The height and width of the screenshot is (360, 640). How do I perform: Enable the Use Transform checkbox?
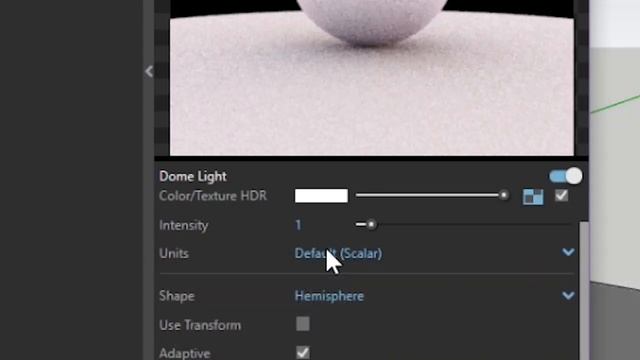(x=303, y=324)
